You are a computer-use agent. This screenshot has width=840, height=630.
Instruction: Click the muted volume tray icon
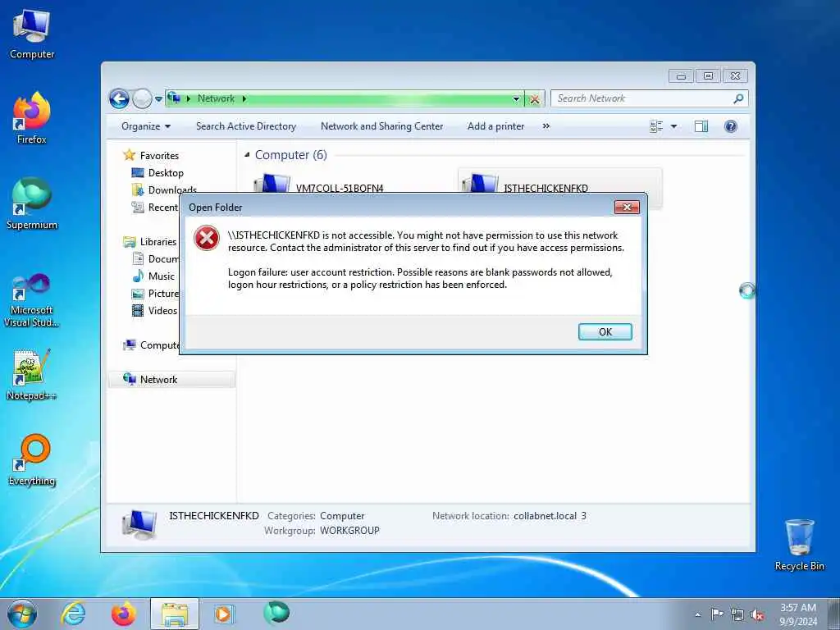tap(757, 615)
